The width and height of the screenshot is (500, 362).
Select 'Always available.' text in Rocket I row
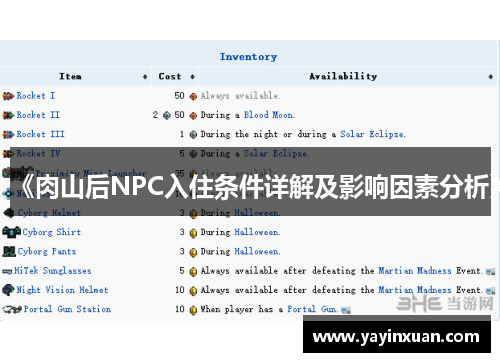(x=240, y=96)
